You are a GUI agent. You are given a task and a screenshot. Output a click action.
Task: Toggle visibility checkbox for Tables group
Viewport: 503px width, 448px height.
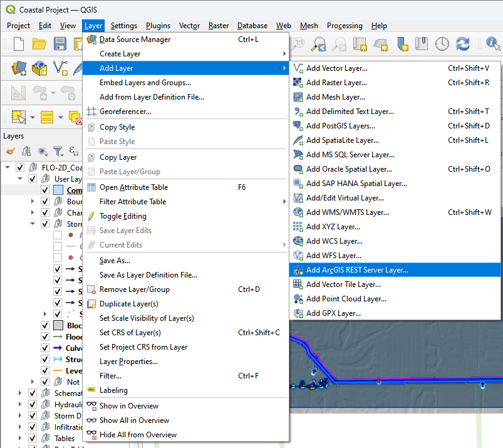coord(33,439)
